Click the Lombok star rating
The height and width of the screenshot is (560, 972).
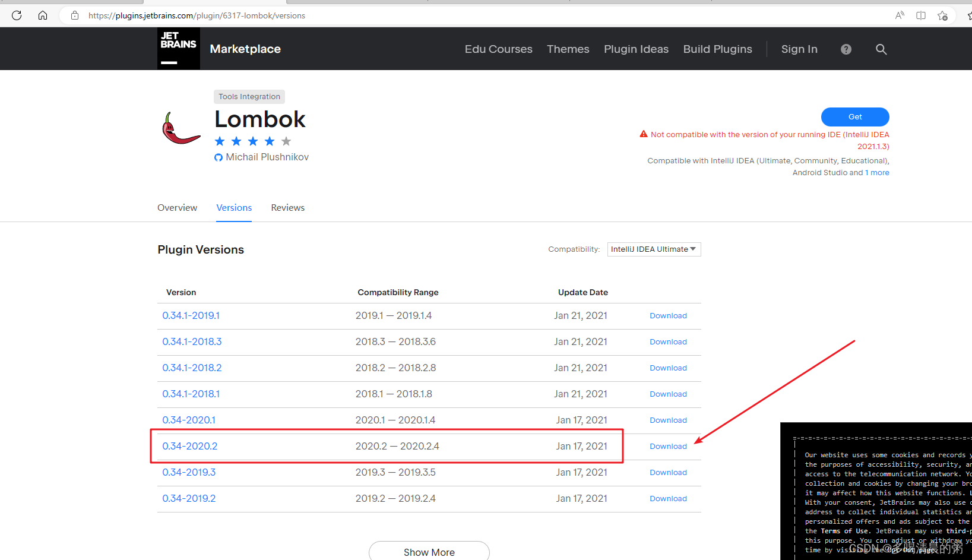(x=253, y=141)
